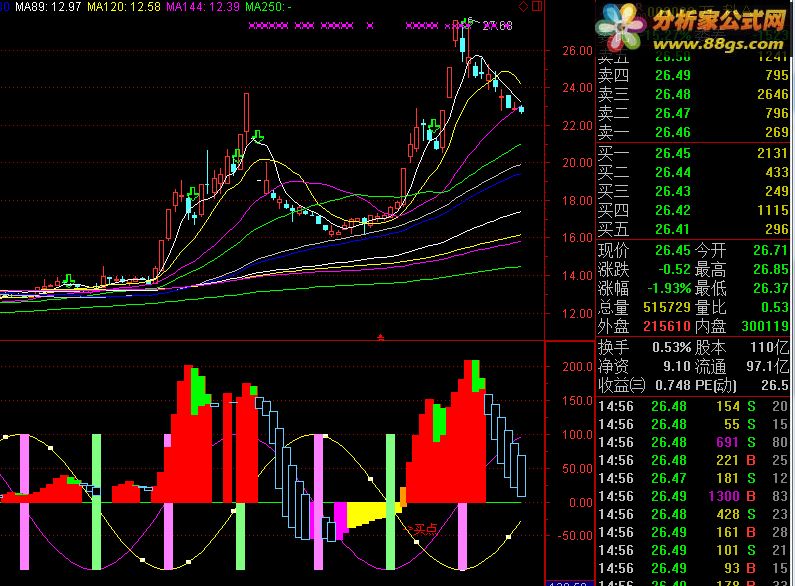Viewport: 795px width, 586px height.
Task: Click the 内盘 value 300119
Action: pos(765,326)
